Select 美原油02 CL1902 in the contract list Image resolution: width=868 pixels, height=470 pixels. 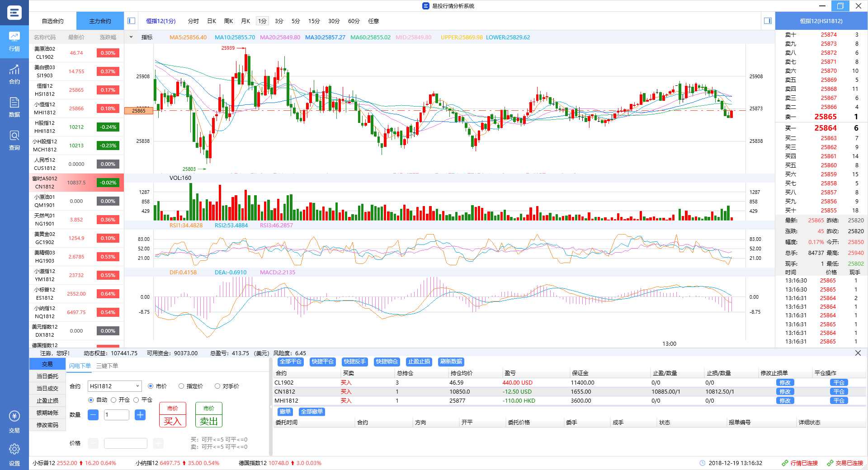point(76,53)
